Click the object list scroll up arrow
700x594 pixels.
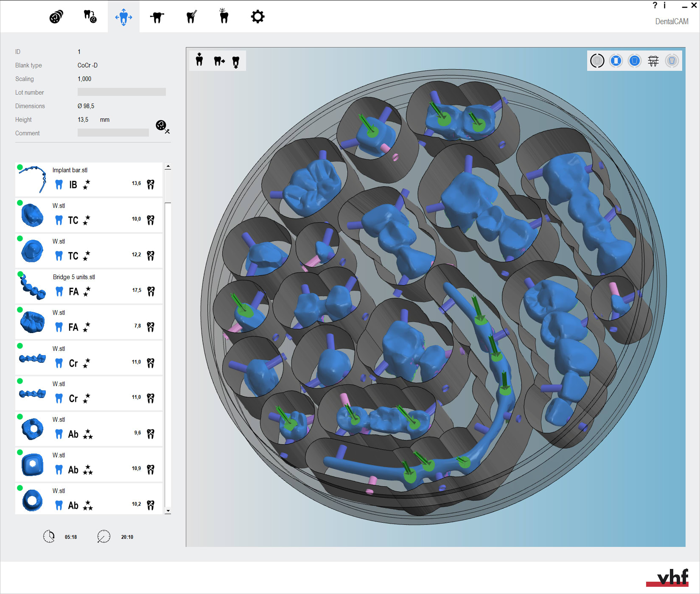168,167
